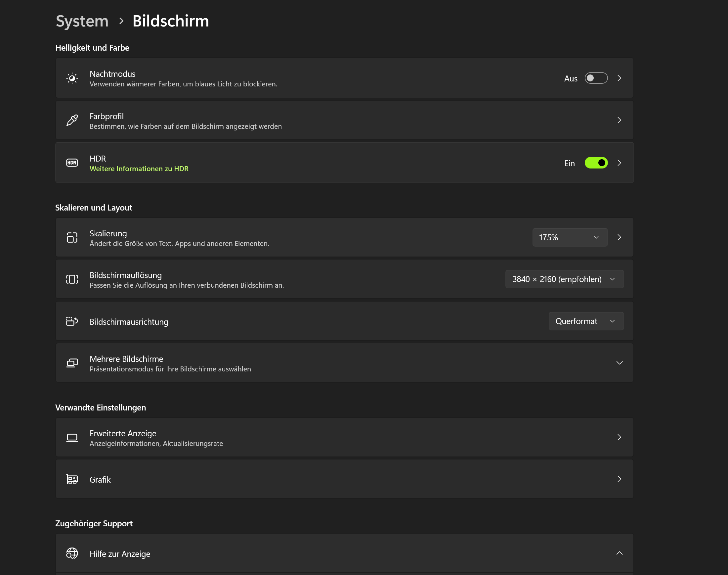Screen dimensions: 728x575
Task: Click the Farbprofil eyedropper icon
Action: pyautogui.click(x=72, y=120)
